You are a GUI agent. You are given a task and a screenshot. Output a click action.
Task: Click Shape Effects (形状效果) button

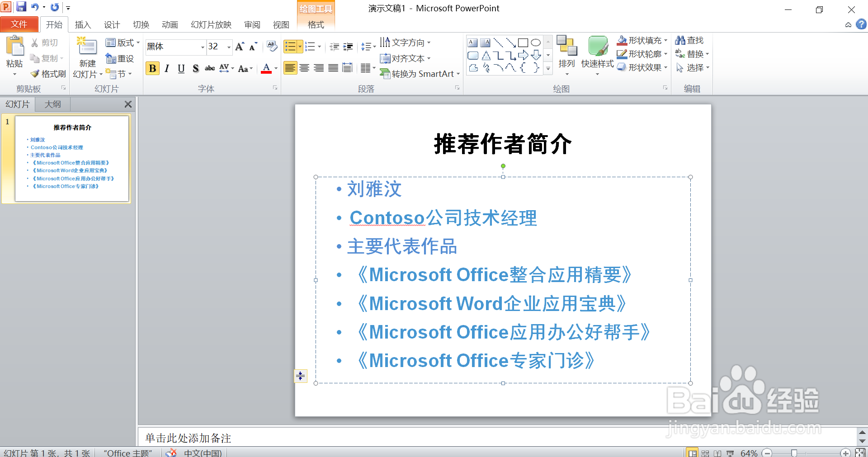coord(642,67)
